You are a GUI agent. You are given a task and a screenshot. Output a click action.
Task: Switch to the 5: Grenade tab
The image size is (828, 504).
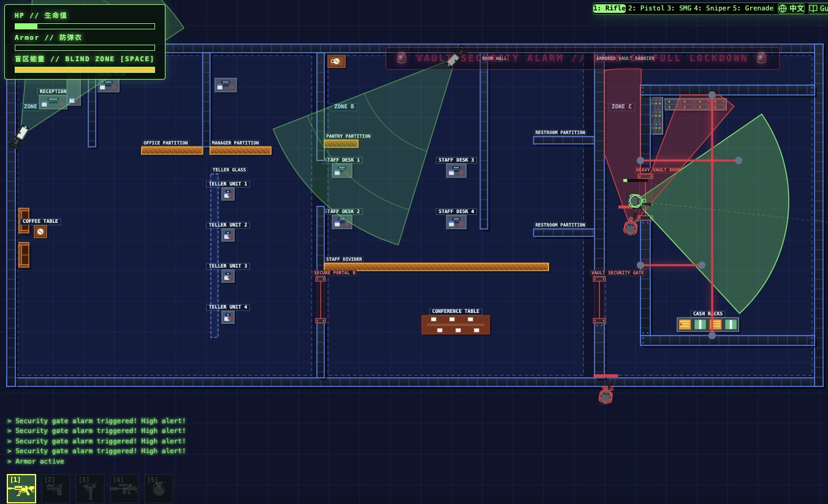click(x=753, y=9)
